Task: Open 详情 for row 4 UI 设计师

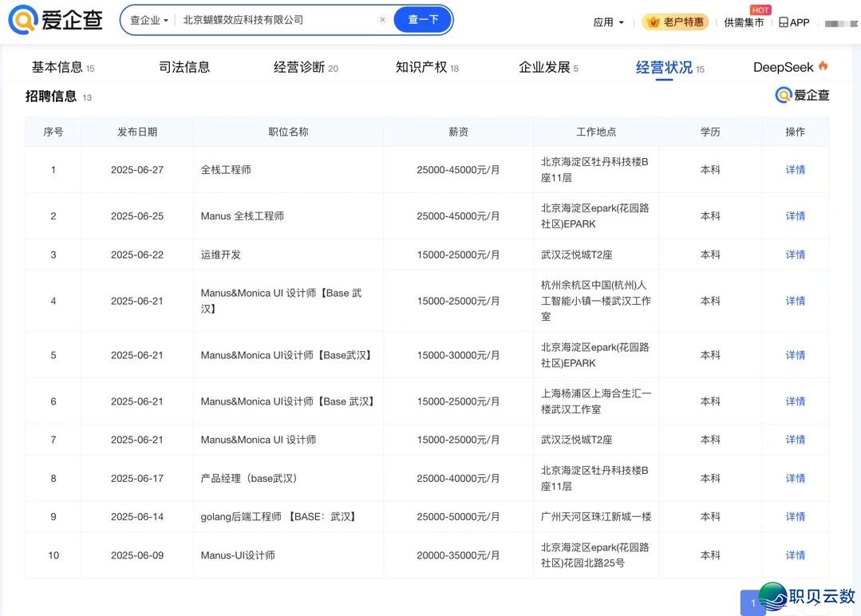Action: [795, 301]
